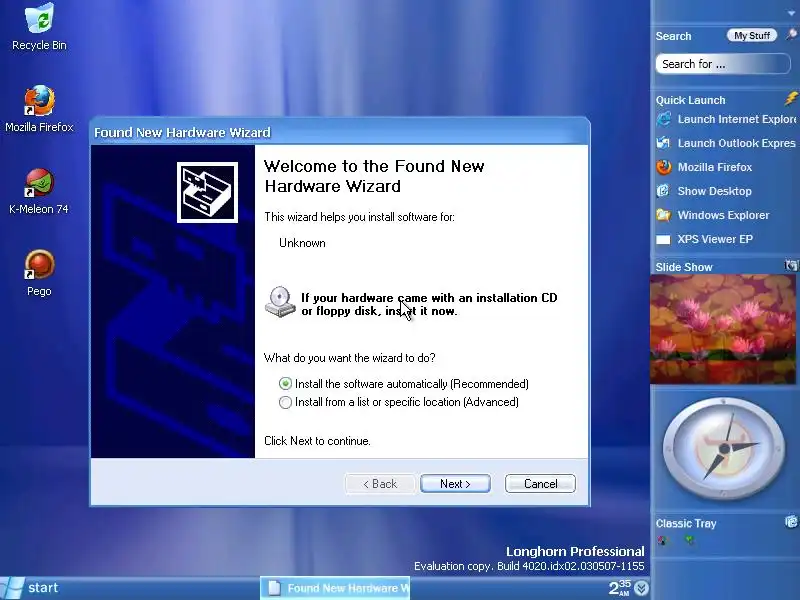The height and width of the screenshot is (600, 800).
Task: Select the K-Meleon 74 desktop shortcut
Action: 39,191
